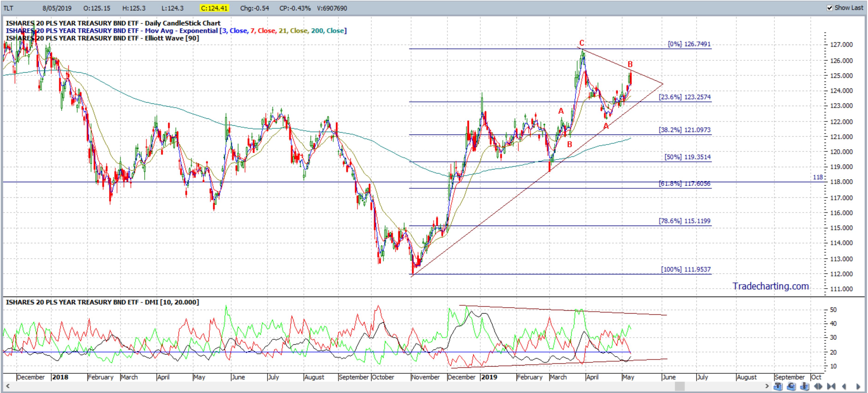Select the [0%] 126.7491 Fibonacci label

689,44
